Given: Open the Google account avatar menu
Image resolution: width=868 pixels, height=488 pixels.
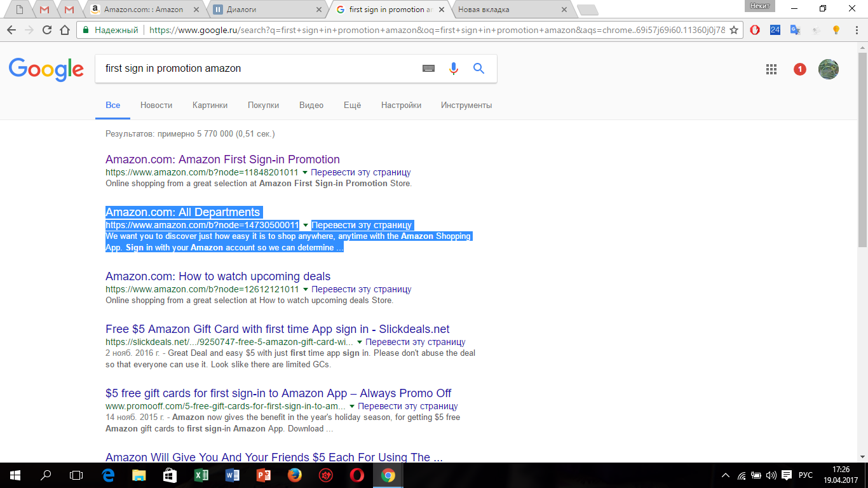Looking at the screenshot, I should 829,69.
